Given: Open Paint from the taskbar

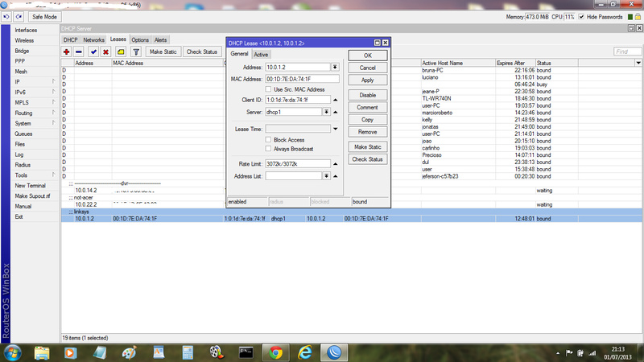Looking at the screenshot, I should (x=129, y=352).
